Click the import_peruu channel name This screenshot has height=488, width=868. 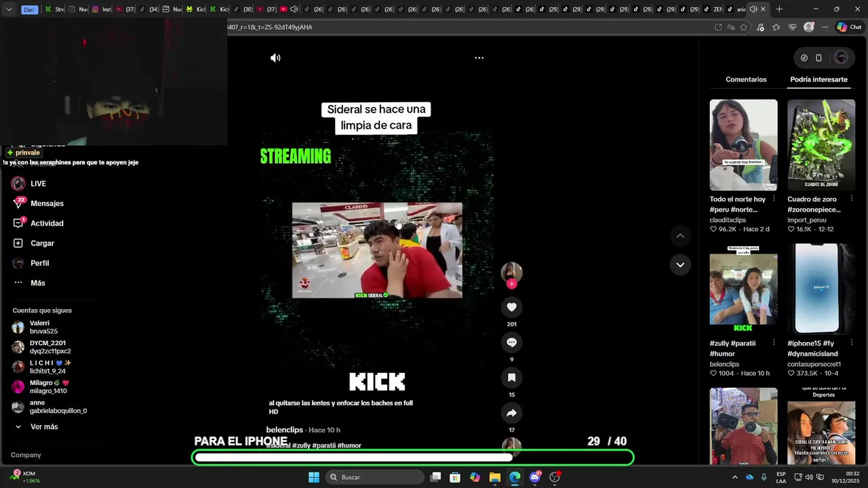[x=807, y=220]
